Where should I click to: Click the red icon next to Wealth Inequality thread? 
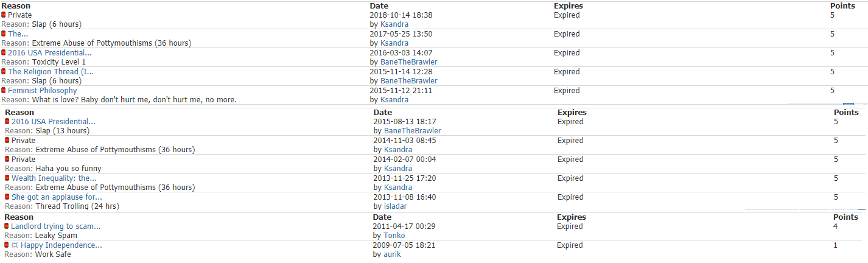[x=7, y=178]
